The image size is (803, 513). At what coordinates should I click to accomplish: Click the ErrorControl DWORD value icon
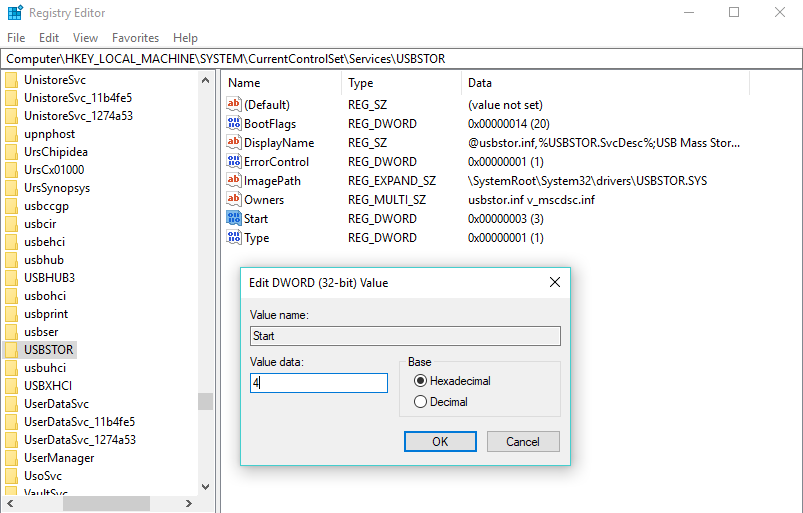234,161
